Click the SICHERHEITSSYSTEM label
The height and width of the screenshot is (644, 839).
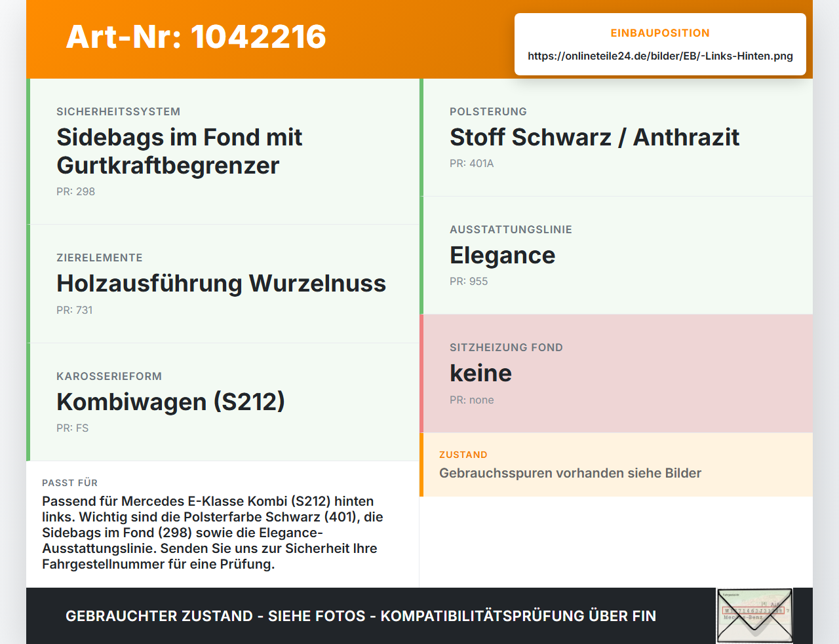click(118, 111)
